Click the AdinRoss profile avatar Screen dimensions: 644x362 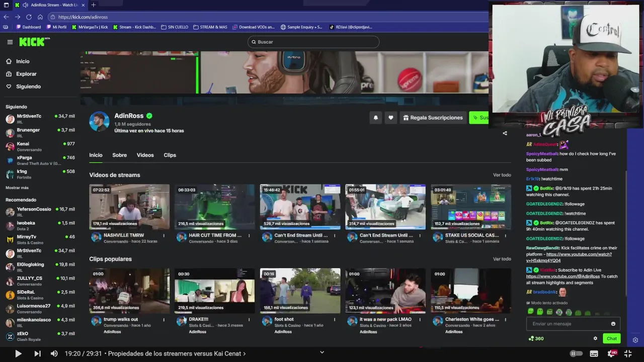coord(99,121)
